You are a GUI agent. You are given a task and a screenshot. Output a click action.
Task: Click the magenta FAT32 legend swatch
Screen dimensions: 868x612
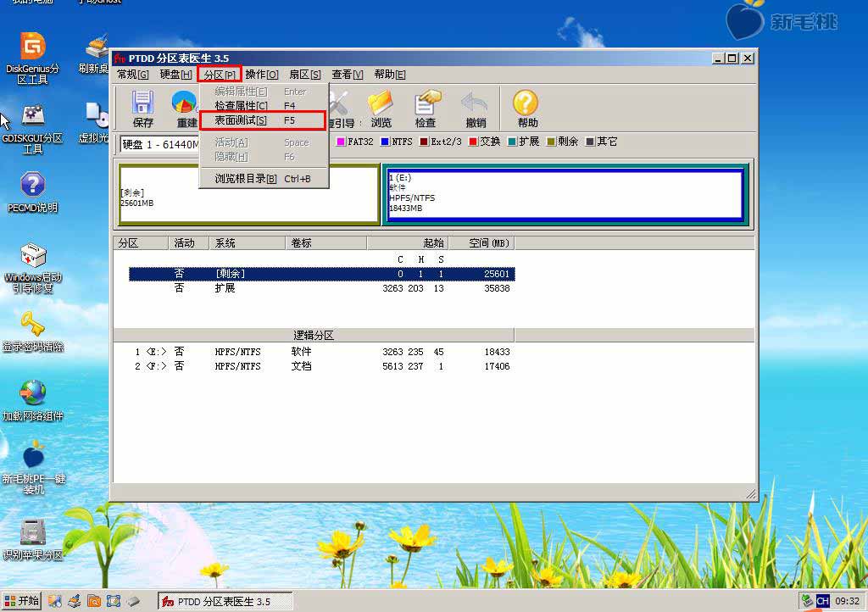click(341, 142)
